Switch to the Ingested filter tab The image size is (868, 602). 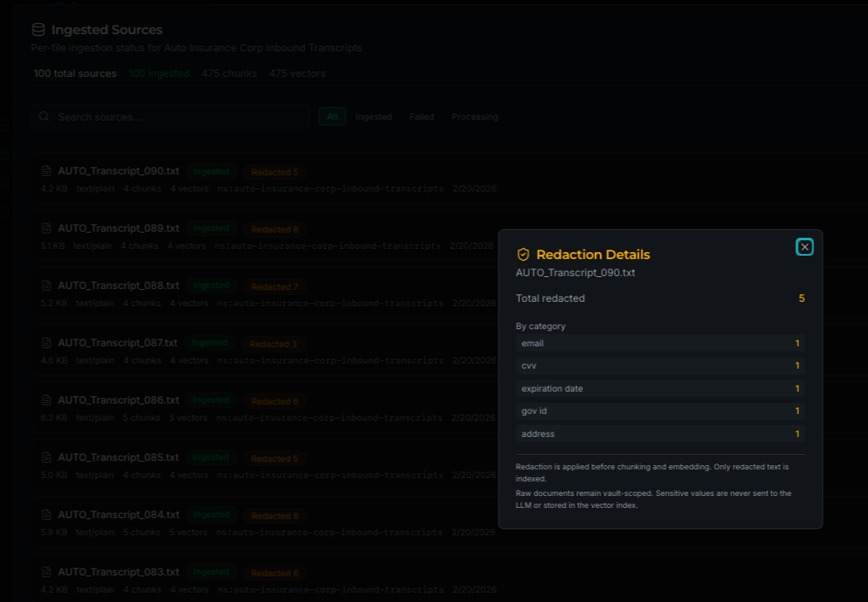pyautogui.click(x=374, y=116)
